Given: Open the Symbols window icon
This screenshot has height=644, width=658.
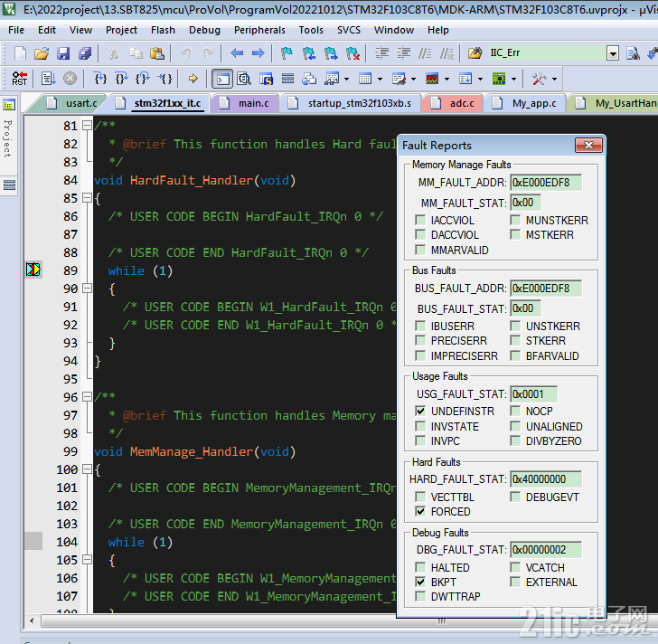Looking at the screenshot, I should tap(266, 79).
